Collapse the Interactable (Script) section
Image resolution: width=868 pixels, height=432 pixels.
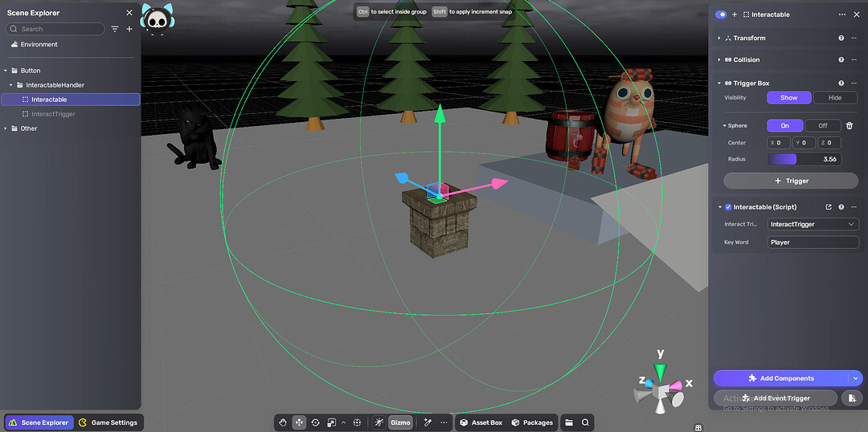click(720, 207)
